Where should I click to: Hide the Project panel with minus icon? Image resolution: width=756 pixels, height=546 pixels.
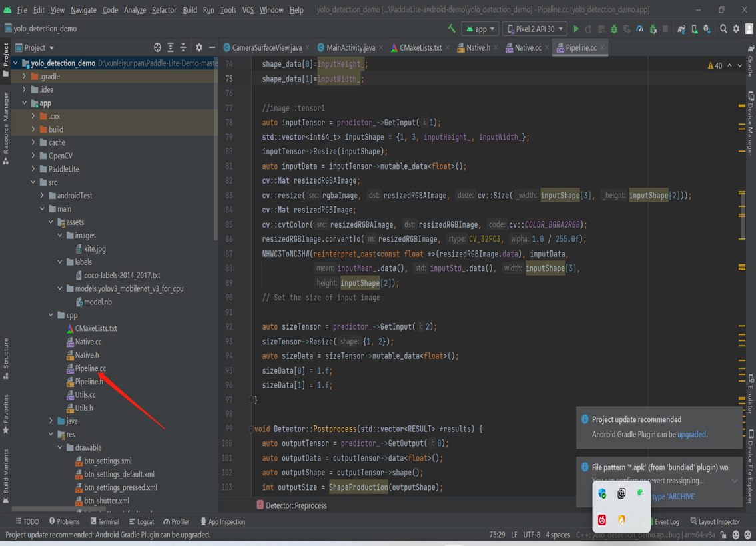click(x=212, y=47)
